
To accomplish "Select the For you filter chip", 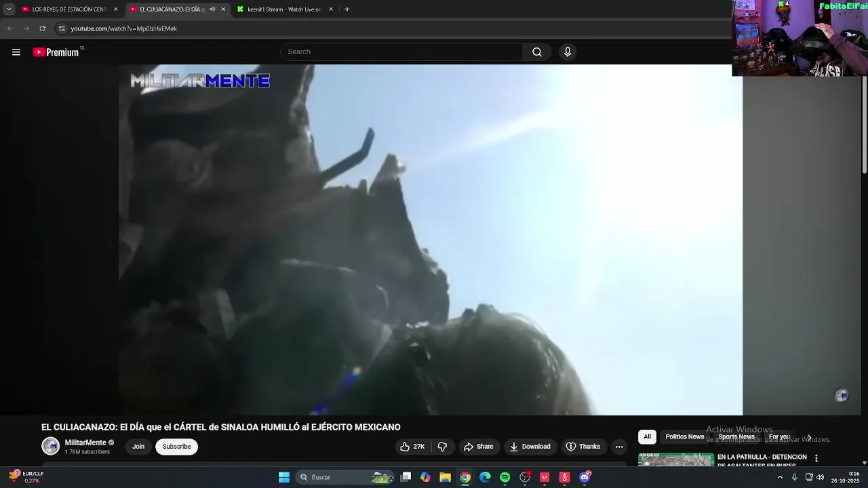I will pos(780,437).
